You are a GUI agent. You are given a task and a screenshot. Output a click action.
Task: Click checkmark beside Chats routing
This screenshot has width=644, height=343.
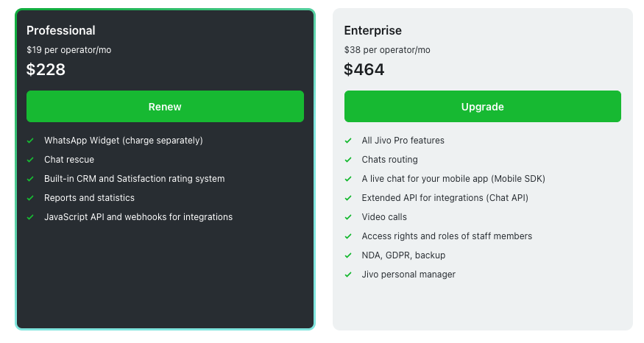348,160
